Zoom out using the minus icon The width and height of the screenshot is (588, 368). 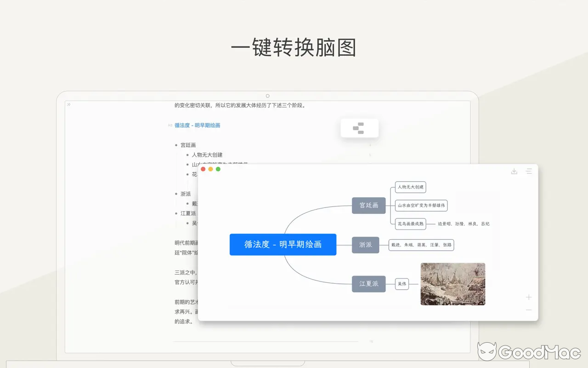click(528, 310)
